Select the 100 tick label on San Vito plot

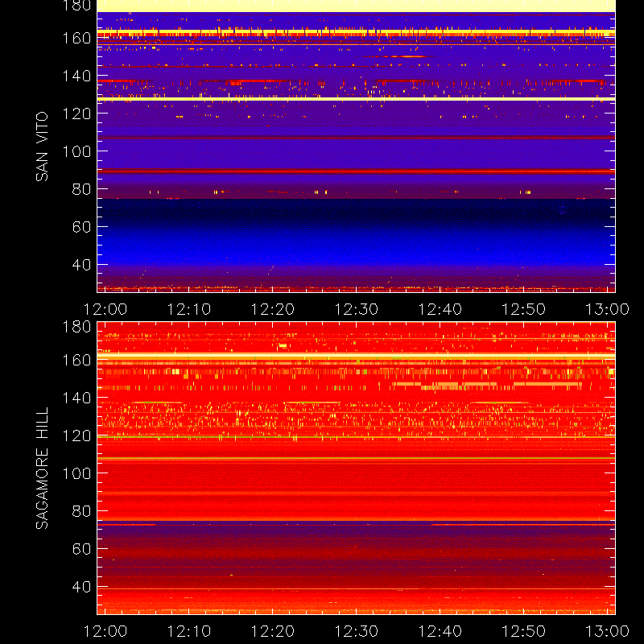[x=76, y=151]
